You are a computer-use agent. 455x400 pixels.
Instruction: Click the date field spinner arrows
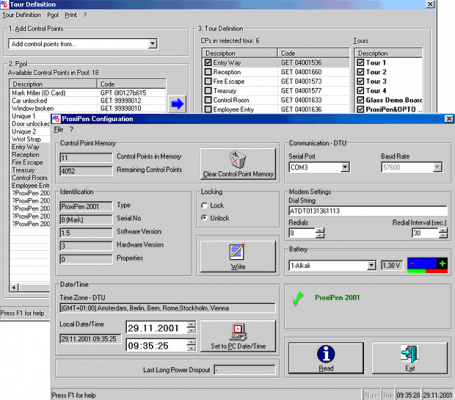tap(191, 327)
